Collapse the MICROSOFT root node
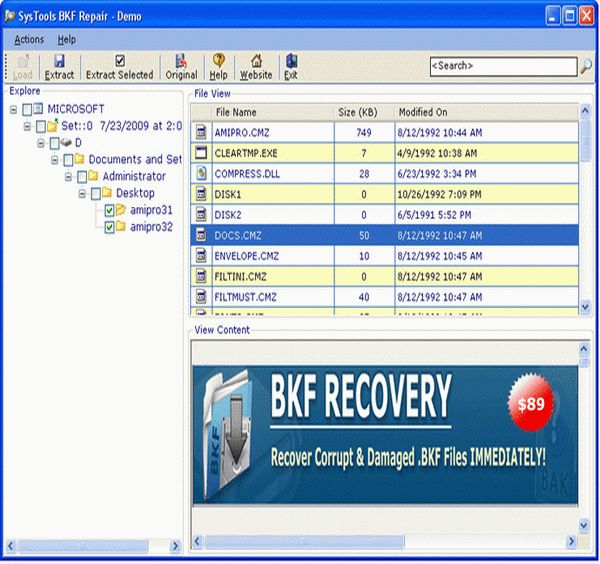This screenshot has height=564, width=600. point(13,110)
